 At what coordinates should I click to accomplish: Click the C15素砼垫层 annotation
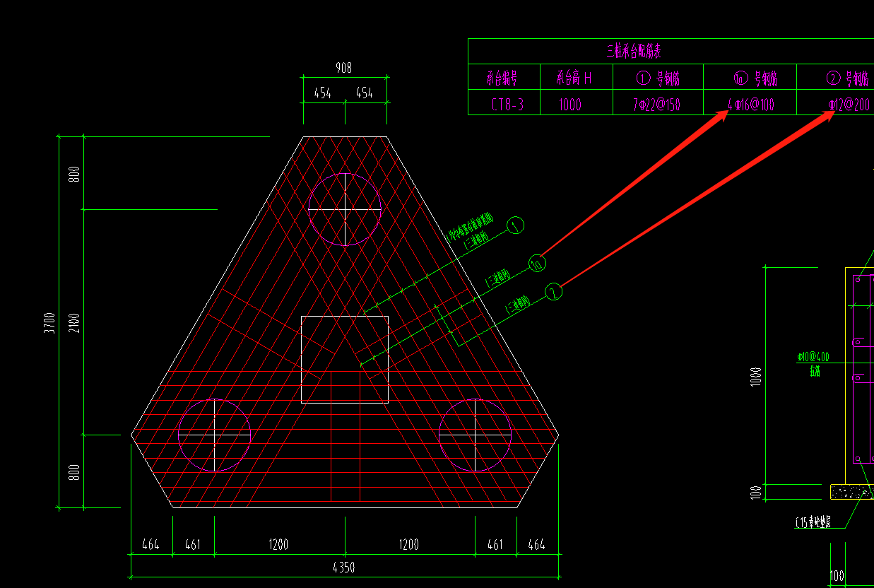[x=813, y=523]
